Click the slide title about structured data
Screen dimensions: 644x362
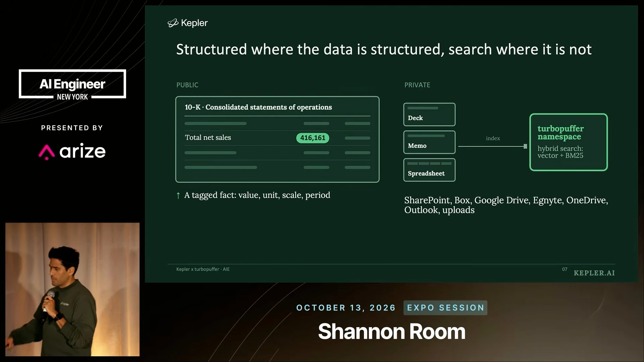coord(384,49)
